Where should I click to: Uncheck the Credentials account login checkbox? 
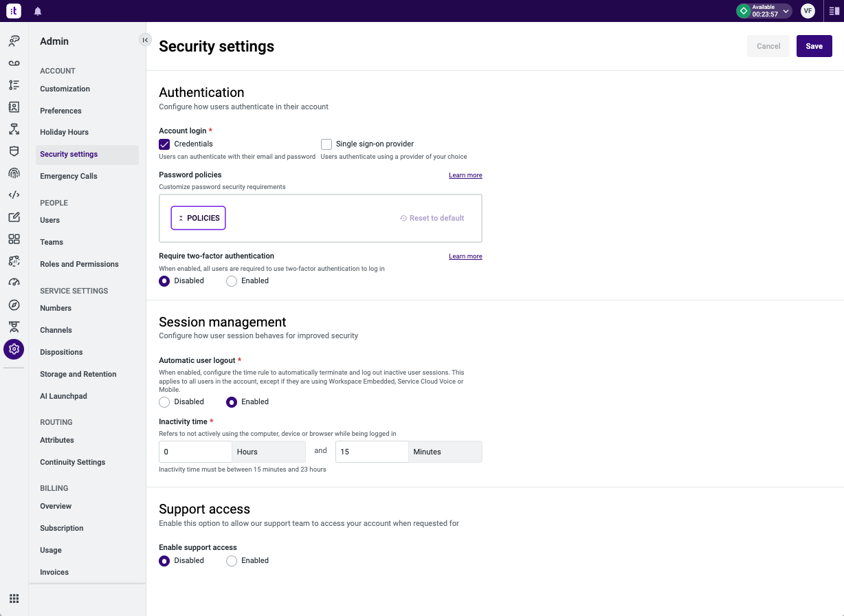pos(164,144)
